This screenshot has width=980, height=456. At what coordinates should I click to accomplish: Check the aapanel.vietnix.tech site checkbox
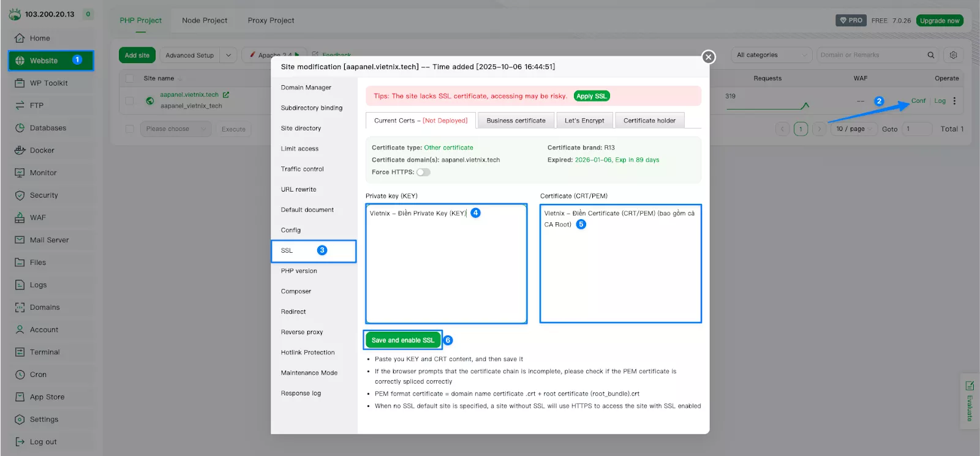click(129, 100)
